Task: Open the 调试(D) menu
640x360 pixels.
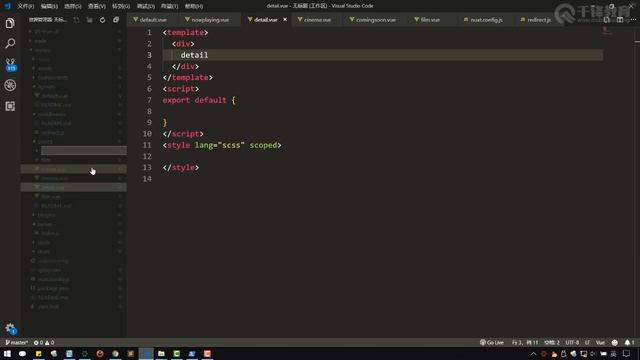Action: [145, 6]
